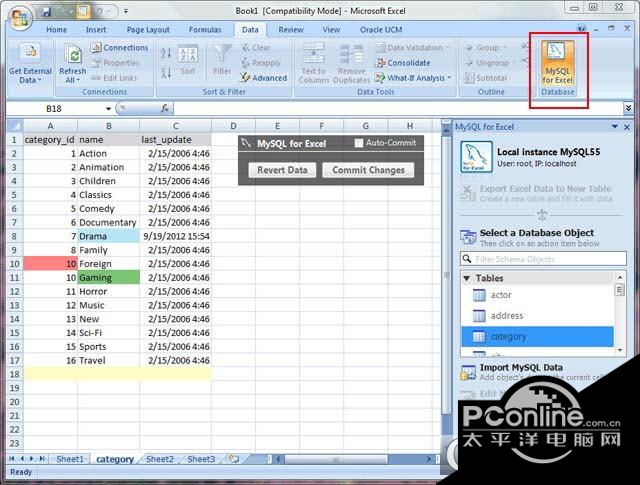Open Quick Access Toolbar customize dropdown
The width and height of the screenshot is (640, 485).
126,11
